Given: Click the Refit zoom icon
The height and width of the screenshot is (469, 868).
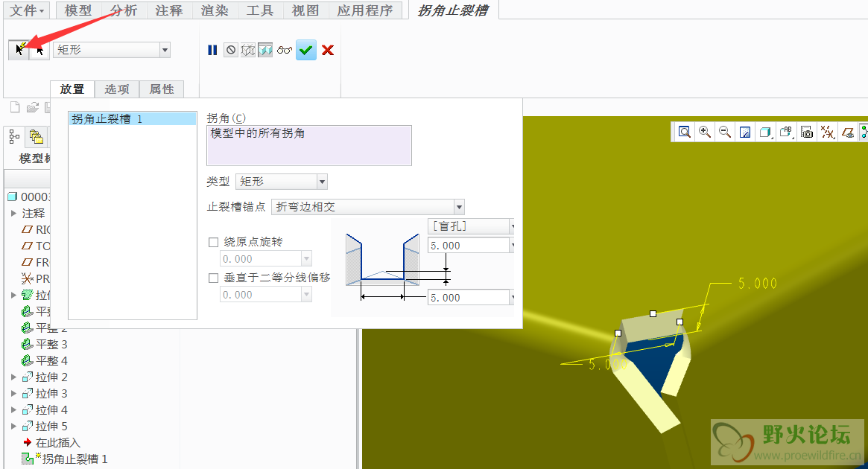Looking at the screenshot, I should coord(685,133).
